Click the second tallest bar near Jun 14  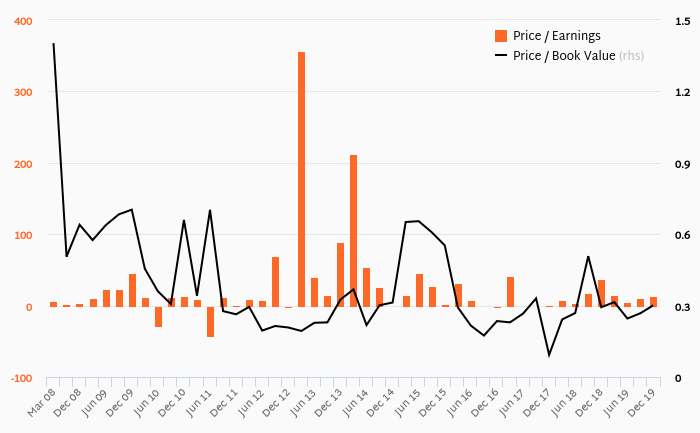(x=353, y=231)
